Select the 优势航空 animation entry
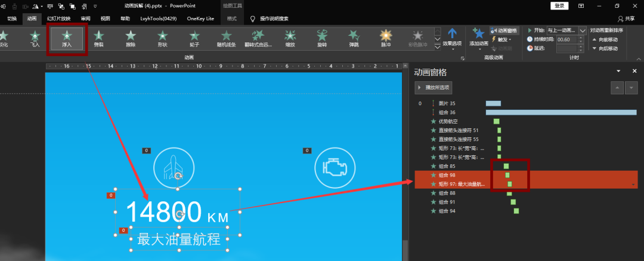Image resolution: width=644 pixels, height=261 pixels. tap(448, 121)
